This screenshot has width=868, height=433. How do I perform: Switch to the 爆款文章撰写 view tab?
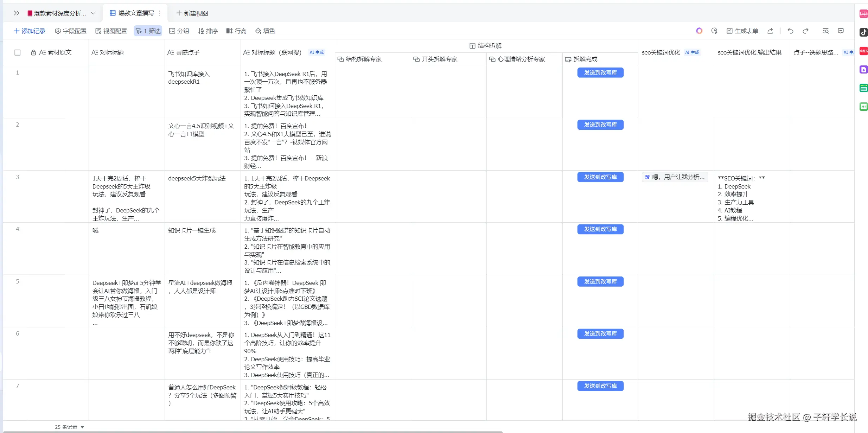(x=136, y=13)
